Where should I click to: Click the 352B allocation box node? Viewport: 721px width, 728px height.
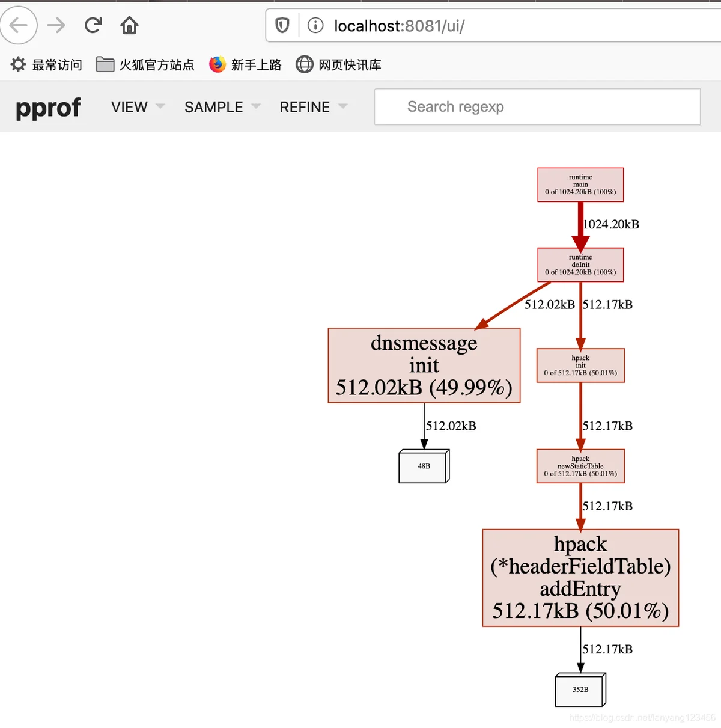[x=580, y=690]
